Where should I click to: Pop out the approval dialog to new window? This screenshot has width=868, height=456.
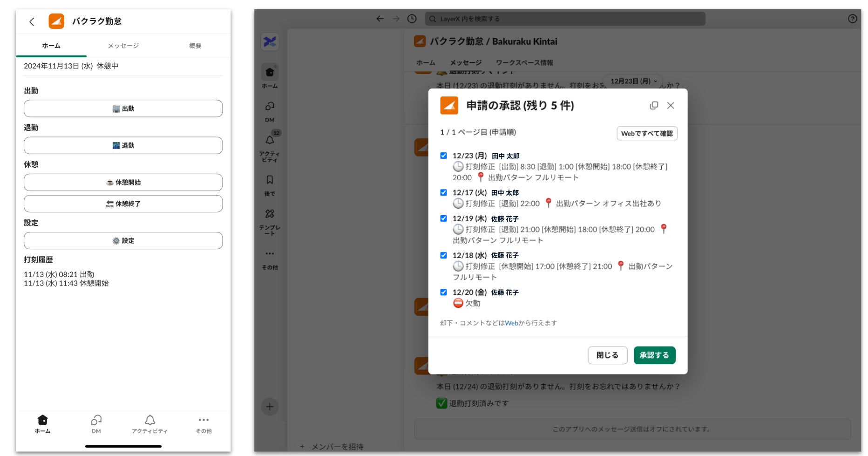pos(654,106)
